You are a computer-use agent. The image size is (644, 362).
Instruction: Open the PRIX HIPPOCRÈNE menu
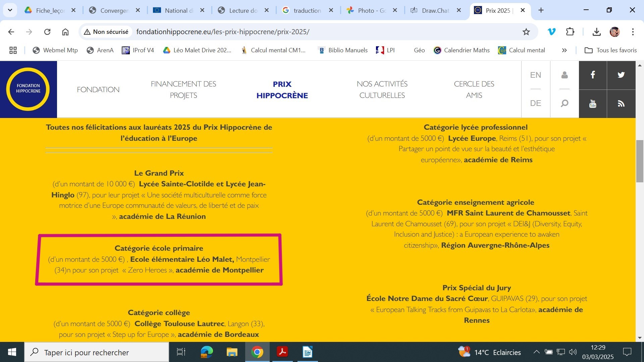[282, 89]
